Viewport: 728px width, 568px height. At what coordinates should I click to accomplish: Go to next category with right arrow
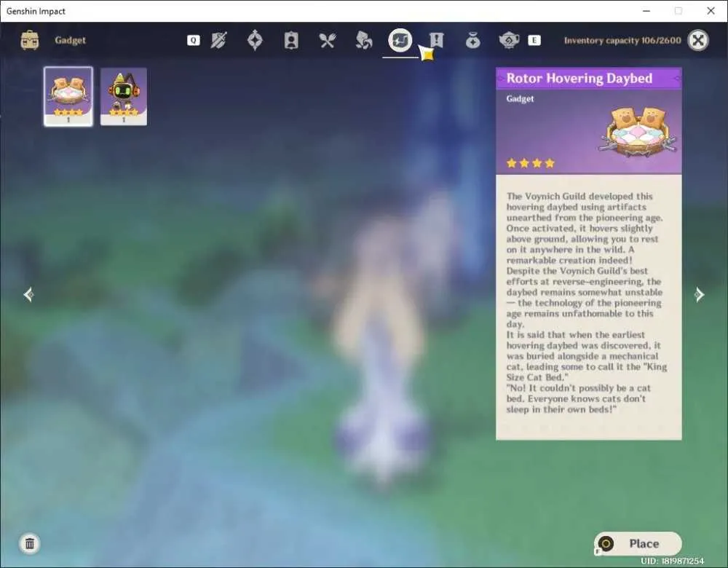point(699,294)
